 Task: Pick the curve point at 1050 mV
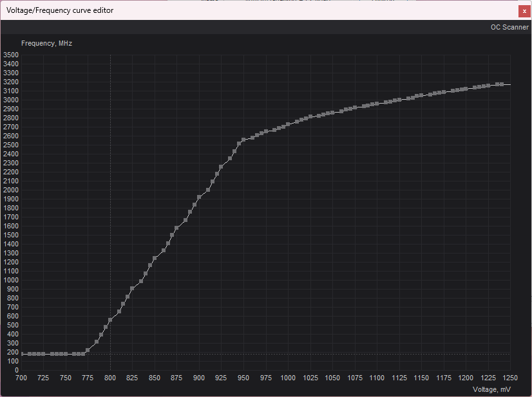(332, 113)
